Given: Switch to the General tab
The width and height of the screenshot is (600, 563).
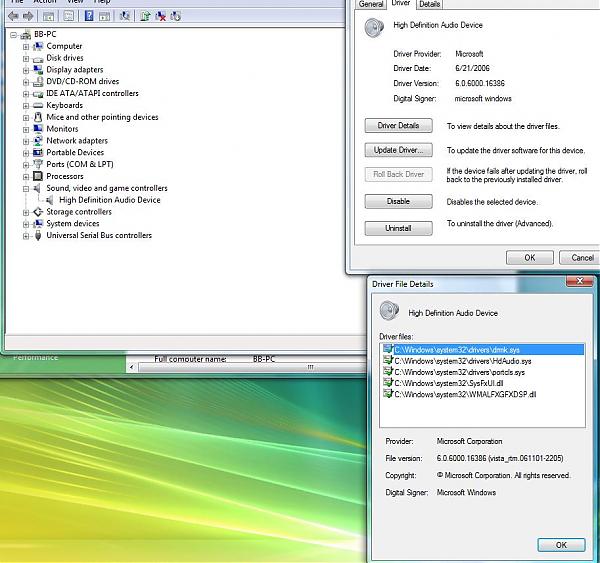Looking at the screenshot, I should 370,4.
